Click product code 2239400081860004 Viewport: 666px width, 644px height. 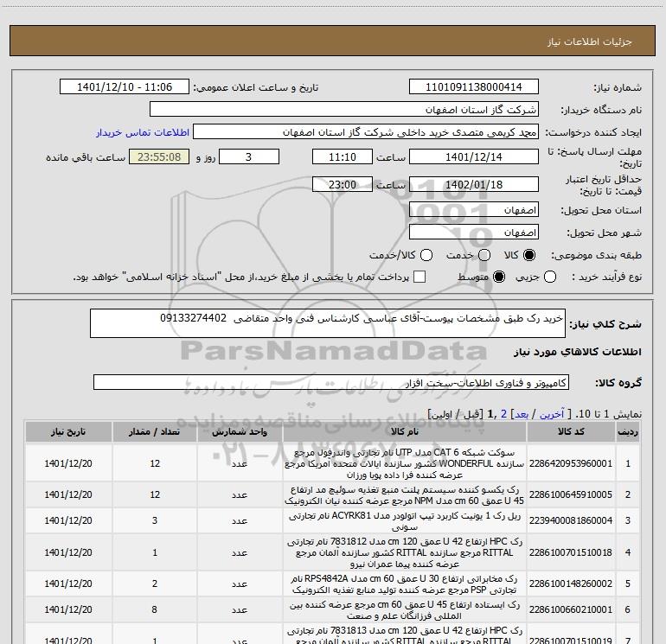click(571, 520)
